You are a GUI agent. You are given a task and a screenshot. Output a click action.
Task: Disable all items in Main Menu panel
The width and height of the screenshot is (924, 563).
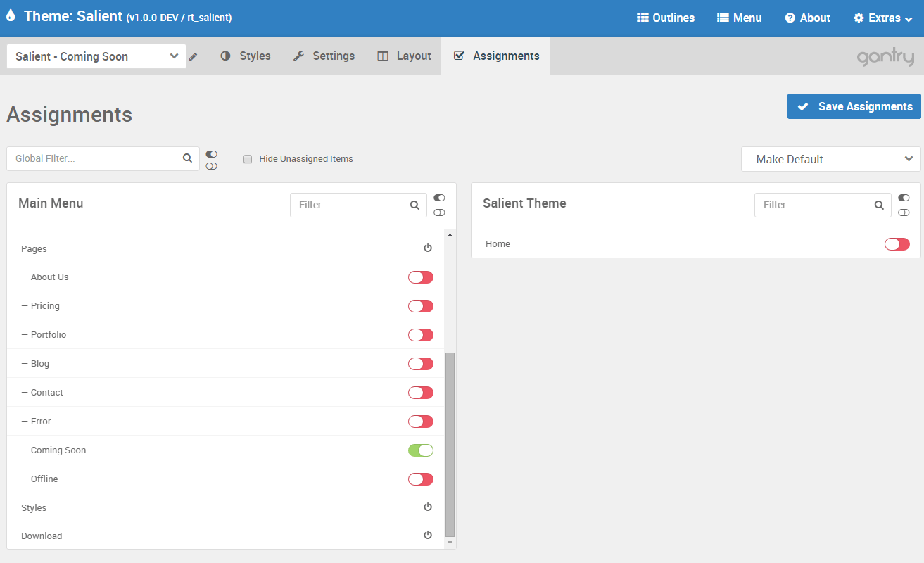440,213
